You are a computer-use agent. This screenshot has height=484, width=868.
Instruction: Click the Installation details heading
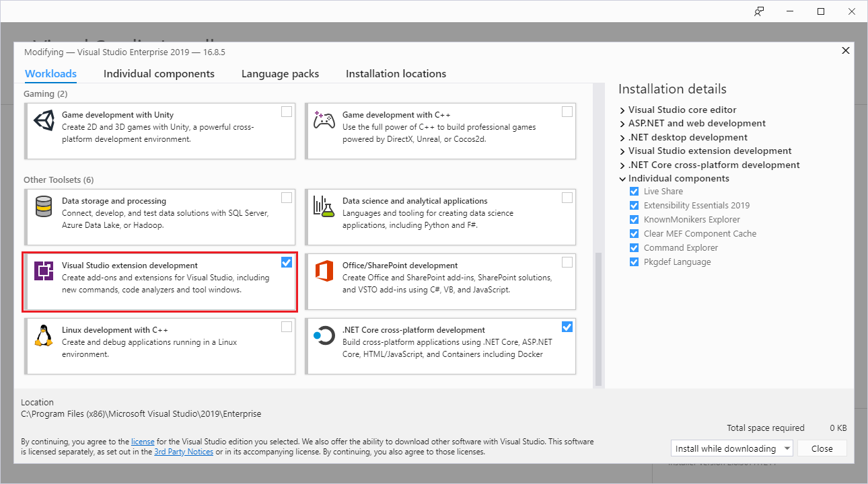pos(672,89)
